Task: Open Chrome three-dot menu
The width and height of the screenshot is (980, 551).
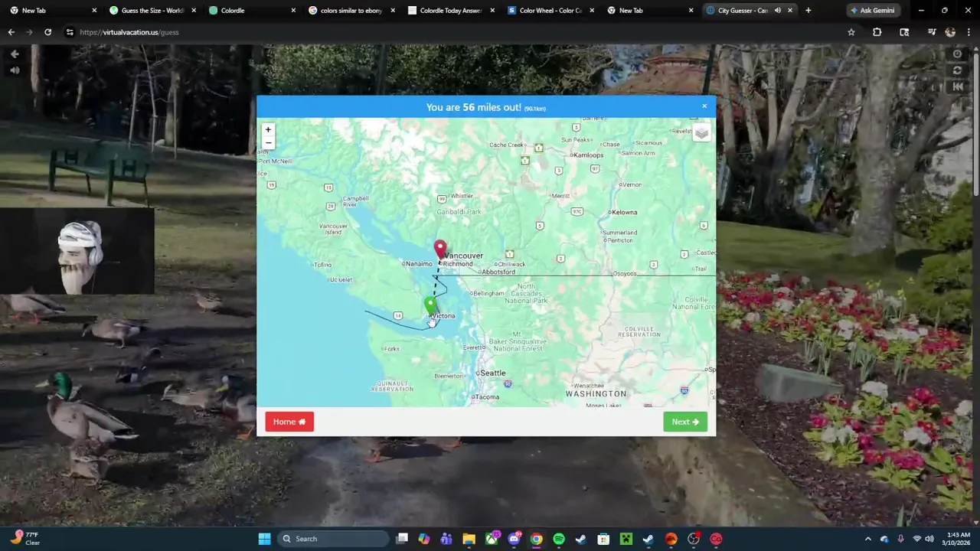Action: 969,32
